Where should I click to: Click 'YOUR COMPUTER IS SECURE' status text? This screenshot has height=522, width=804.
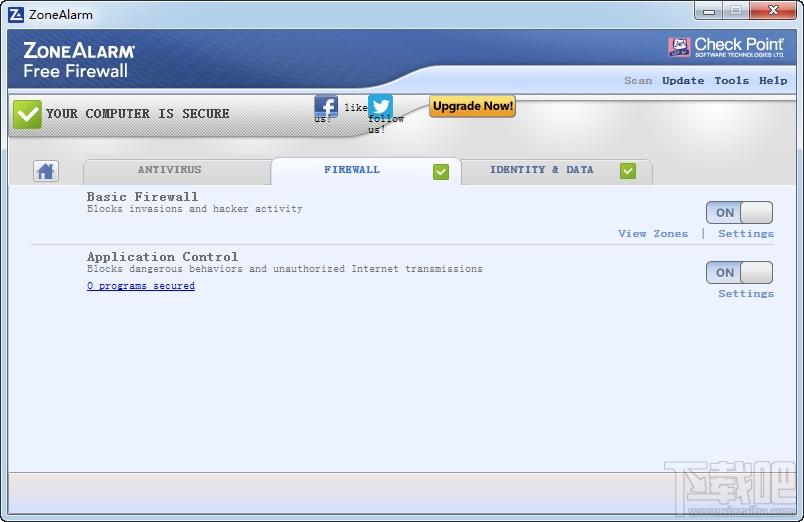coord(137,113)
